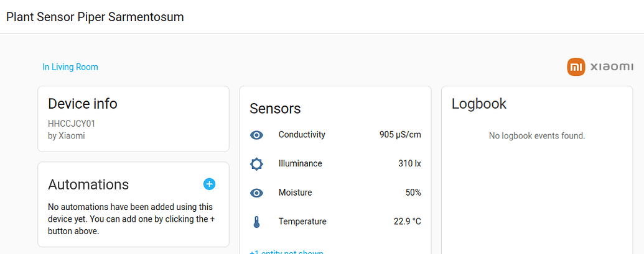Click the Temperature thermometer icon
This screenshot has height=254, width=644.
coord(256,222)
